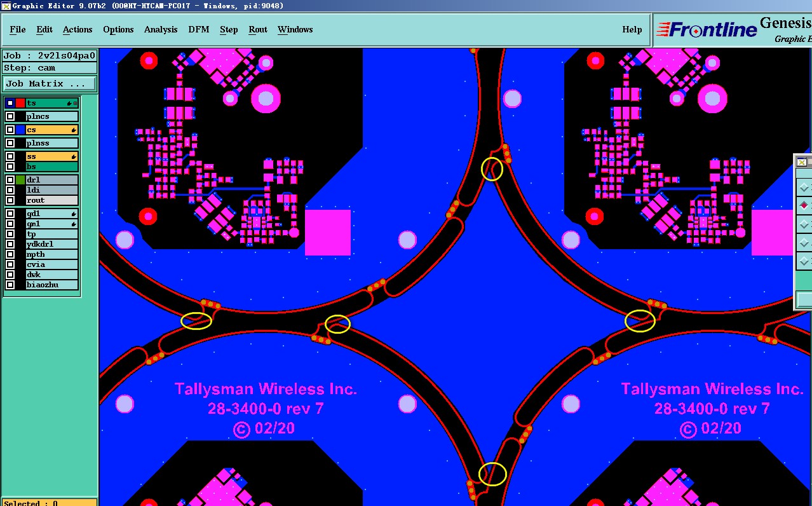
Task: Toggle display checkbox for plnss layer
Action: click(x=10, y=143)
